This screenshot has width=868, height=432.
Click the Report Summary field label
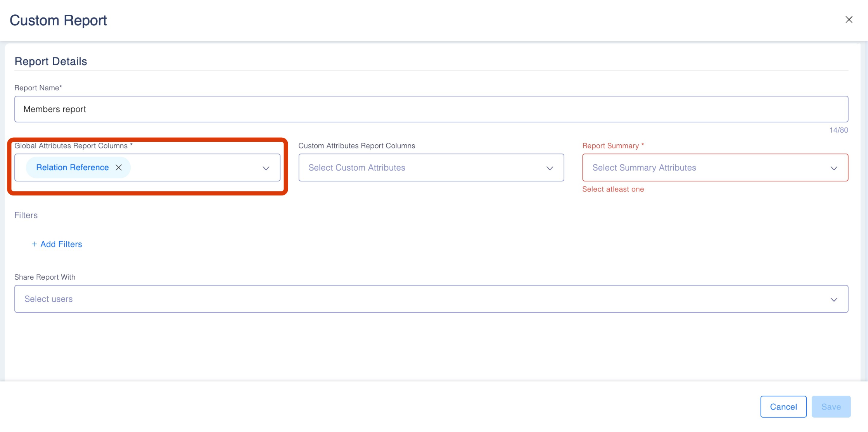coord(610,146)
